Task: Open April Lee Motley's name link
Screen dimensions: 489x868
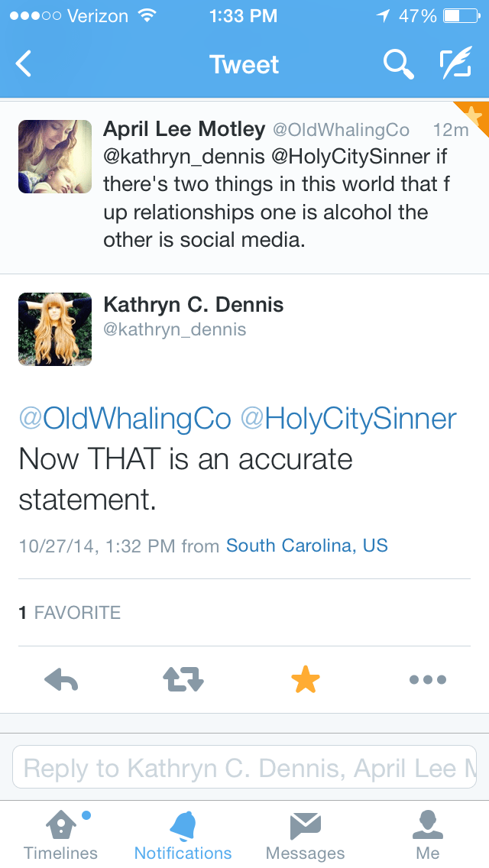Action: pyautogui.click(x=184, y=129)
